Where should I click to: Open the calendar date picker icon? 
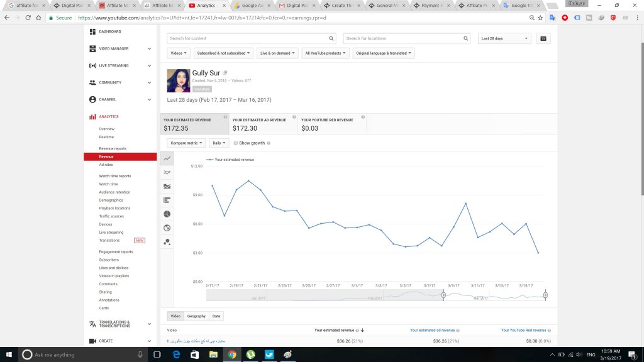pyautogui.click(x=543, y=38)
